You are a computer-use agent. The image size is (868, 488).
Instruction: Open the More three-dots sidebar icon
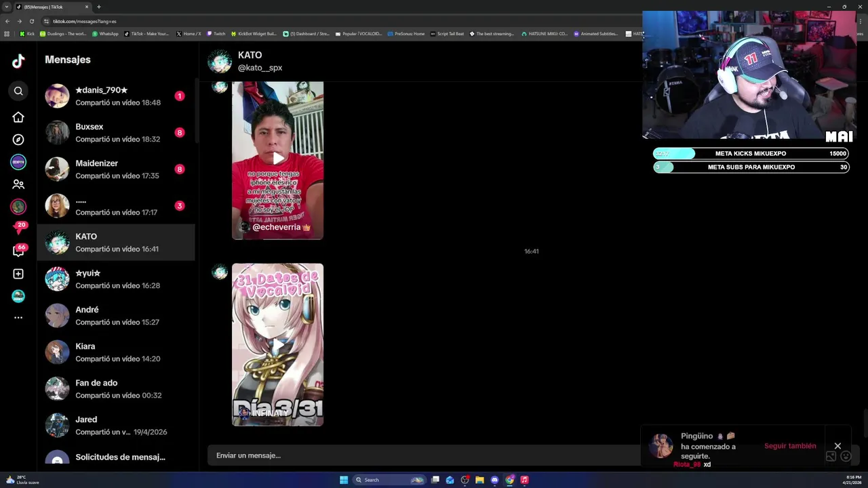pos(18,317)
